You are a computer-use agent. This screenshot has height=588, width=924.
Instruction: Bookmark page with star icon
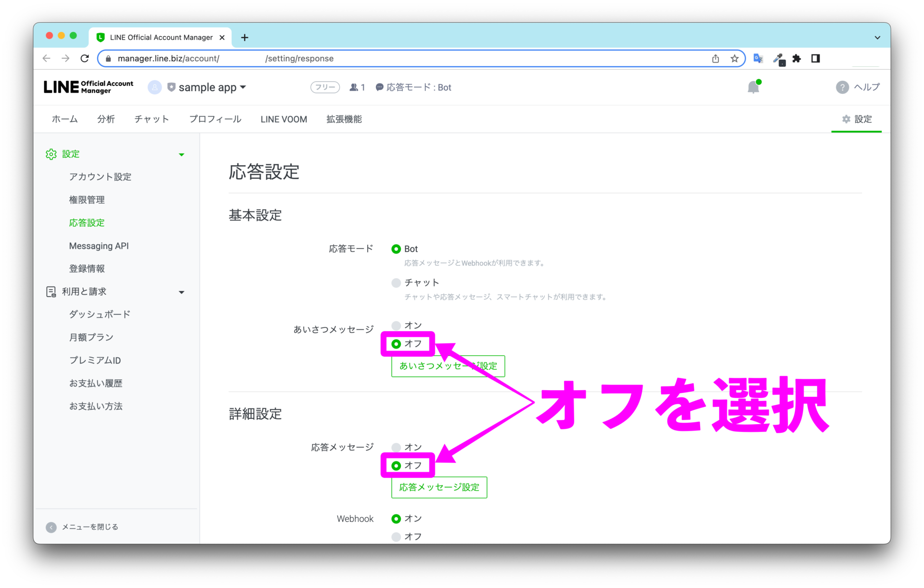[734, 58]
